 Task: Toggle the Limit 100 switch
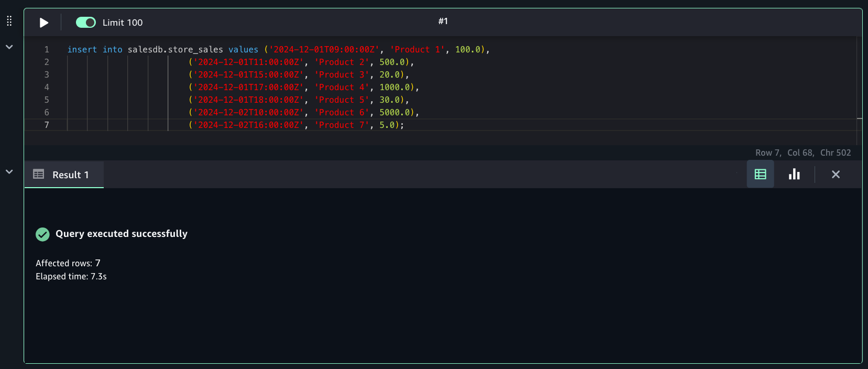(86, 23)
